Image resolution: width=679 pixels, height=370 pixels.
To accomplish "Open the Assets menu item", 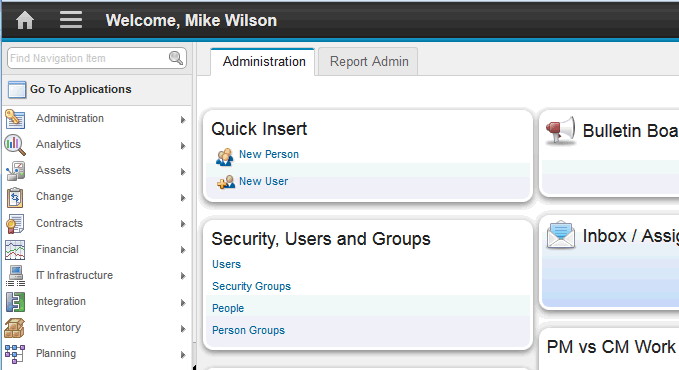I will pos(53,170).
